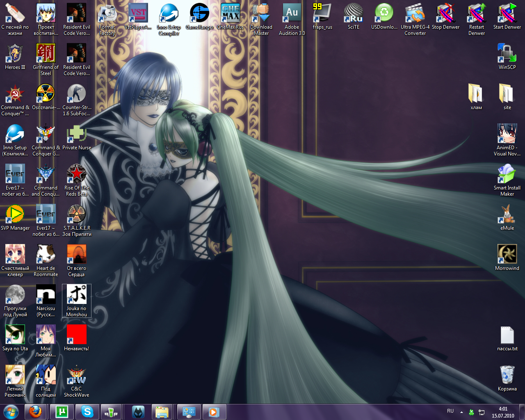Image resolution: width=525 pixels, height=420 pixels.
Task: Open Adobe Audition 3.0
Action: click(x=292, y=19)
